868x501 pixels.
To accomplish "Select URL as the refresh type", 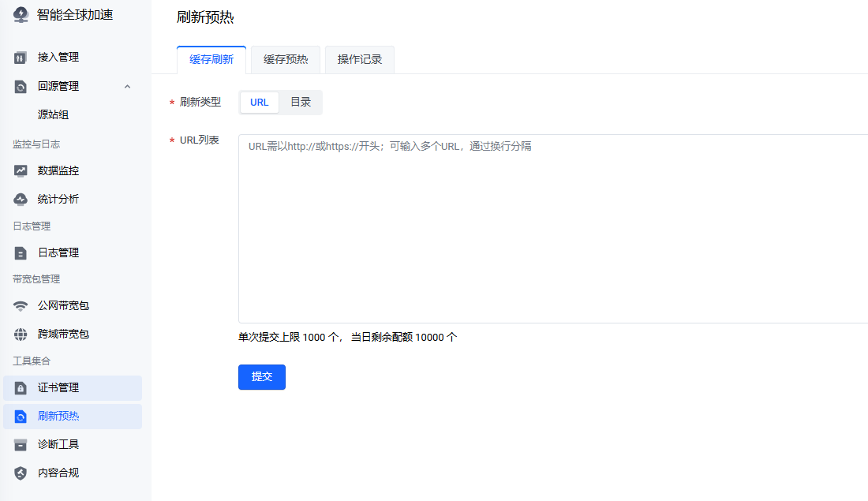I will 260,103.
